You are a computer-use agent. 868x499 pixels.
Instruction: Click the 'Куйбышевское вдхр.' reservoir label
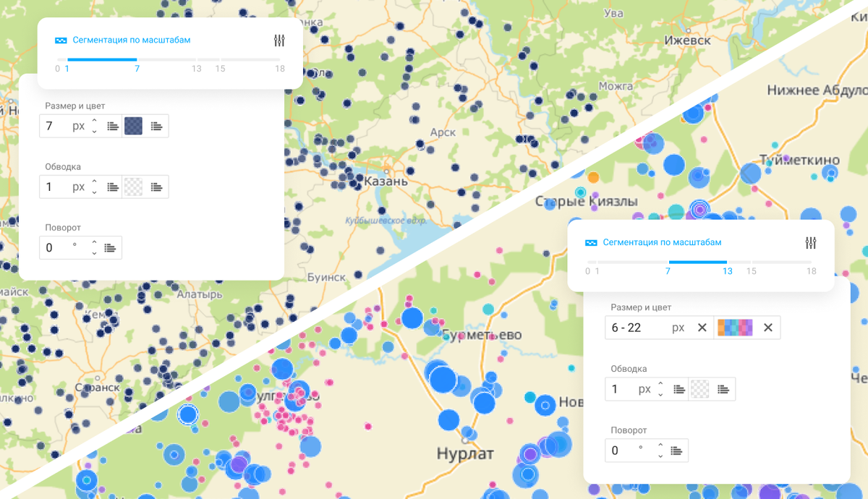[x=386, y=221]
